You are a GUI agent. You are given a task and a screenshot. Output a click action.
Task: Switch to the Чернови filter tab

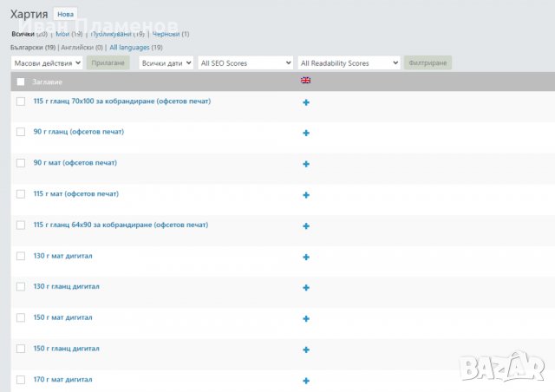(x=165, y=34)
